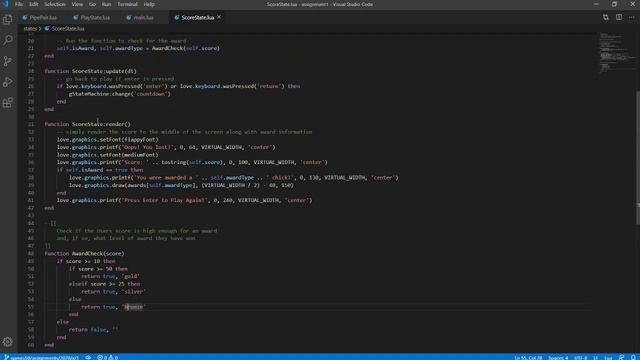
Task: Select the ScoreState.lua tab
Action: (198, 18)
